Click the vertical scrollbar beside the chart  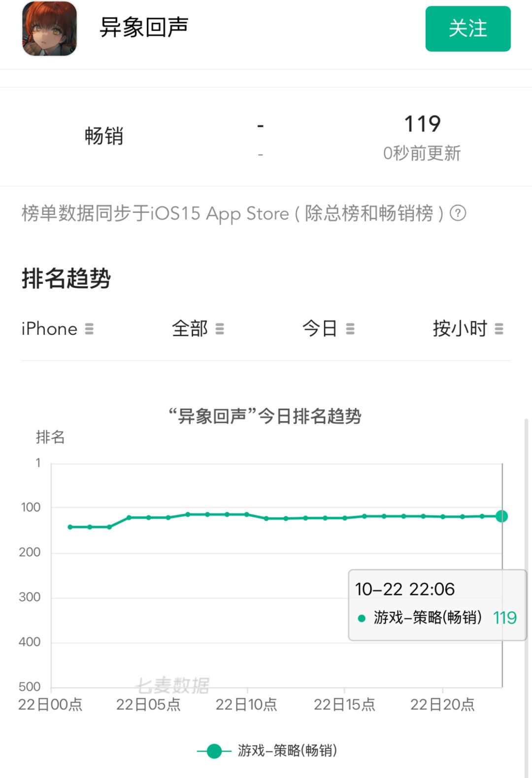pyautogui.click(x=526, y=598)
